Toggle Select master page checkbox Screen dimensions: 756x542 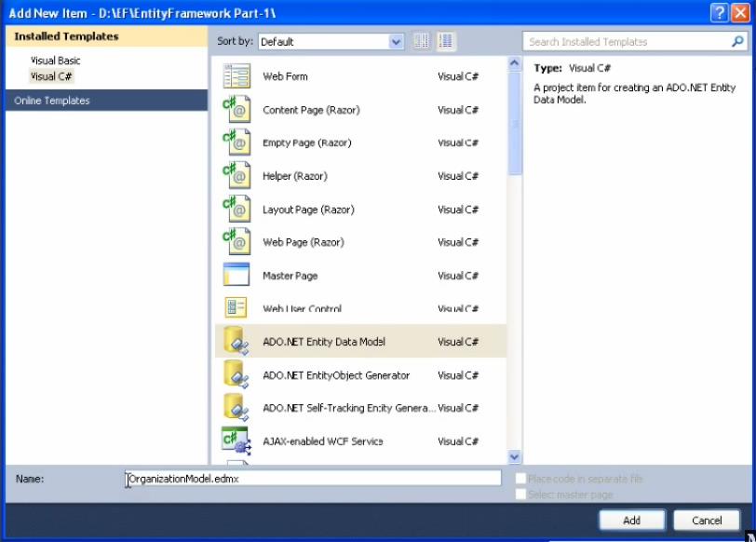tap(520, 495)
